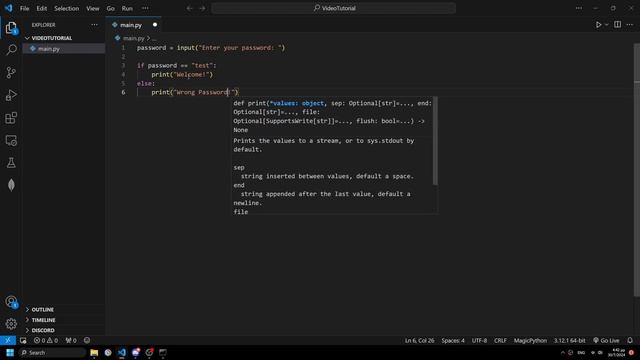The height and width of the screenshot is (360, 640).
Task: Click Go Live server button
Action: pyautogui.click(x=606, y=340)
